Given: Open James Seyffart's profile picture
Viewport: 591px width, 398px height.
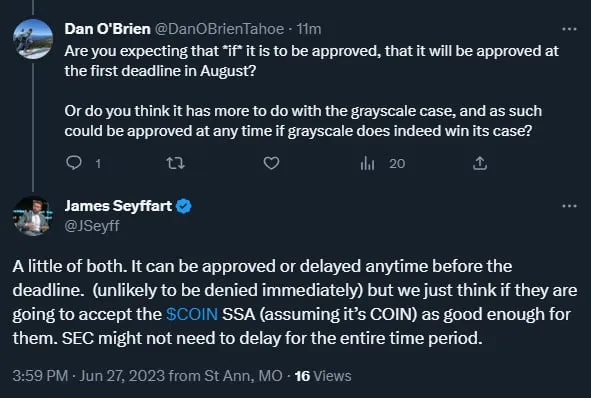Looking at the screenshot, I should (33, 216).
